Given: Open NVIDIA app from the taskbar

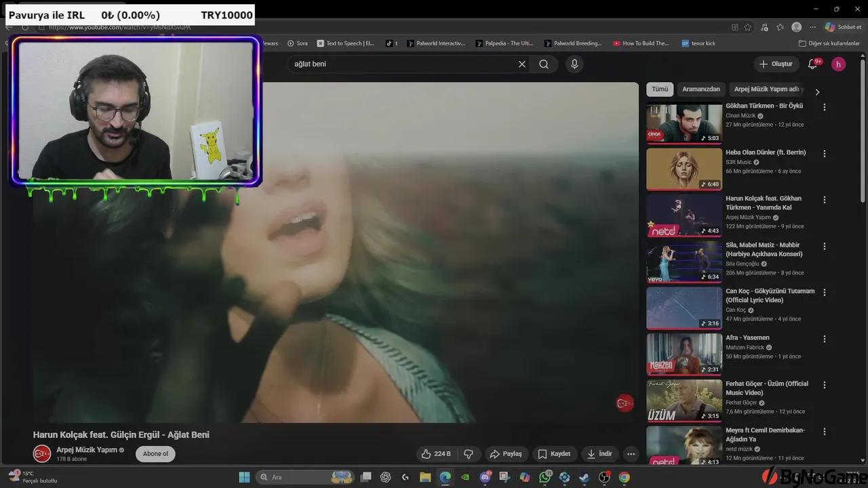Looking at the screenshot, I should [x=465, y=477].
